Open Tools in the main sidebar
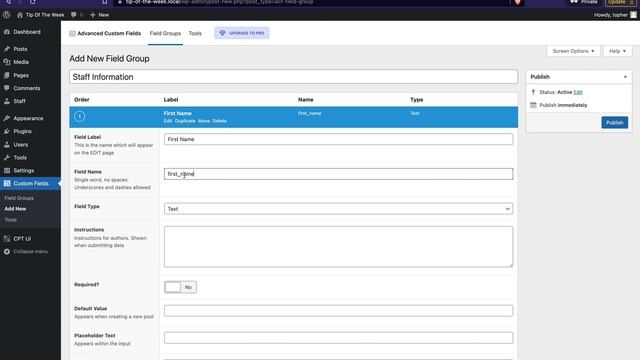Viewport: 640px width, 360px height. click(x=20, y=158)
